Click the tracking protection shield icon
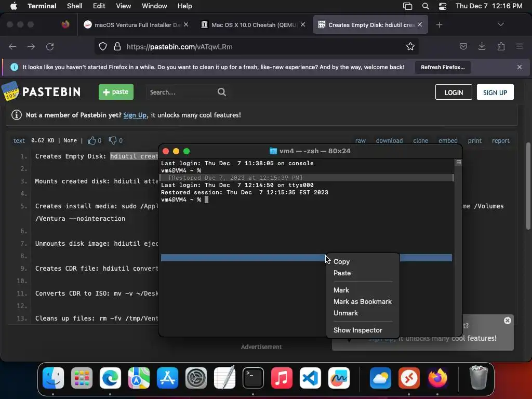Screen dimensions: 532x399 pyautogui.click(x=103, y=46)
